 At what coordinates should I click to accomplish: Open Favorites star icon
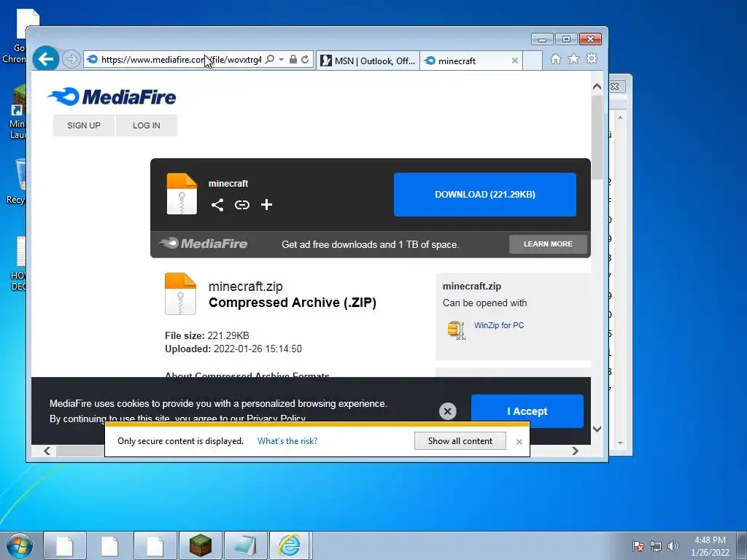(573, 59)
